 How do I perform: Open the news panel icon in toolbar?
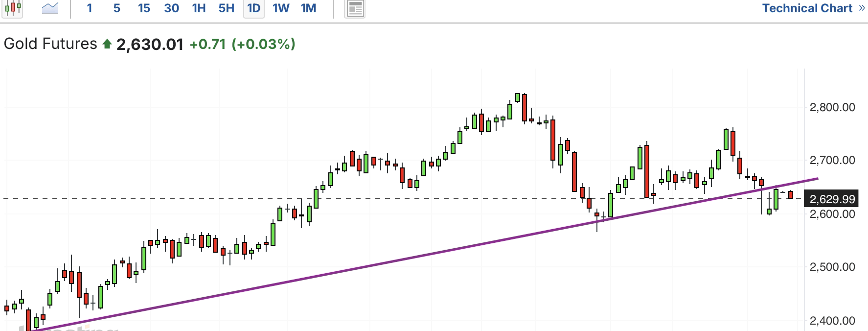coord(355,8)
